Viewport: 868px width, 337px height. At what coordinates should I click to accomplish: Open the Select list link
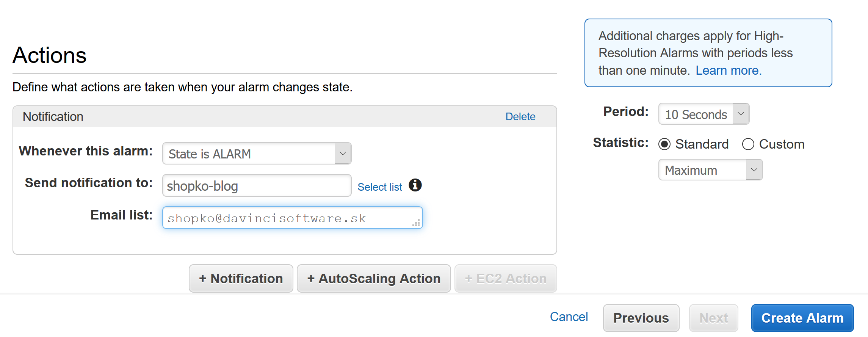point(379,187)
